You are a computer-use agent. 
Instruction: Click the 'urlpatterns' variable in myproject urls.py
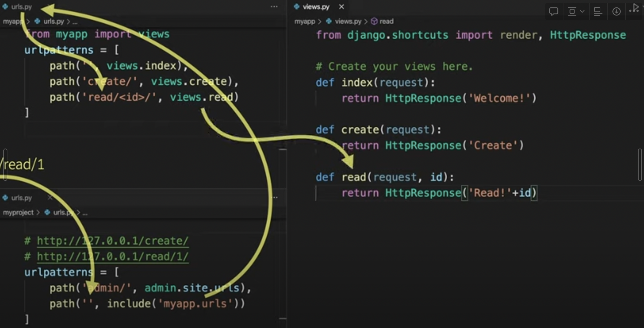pyautogui.click(x=59, y=272)
